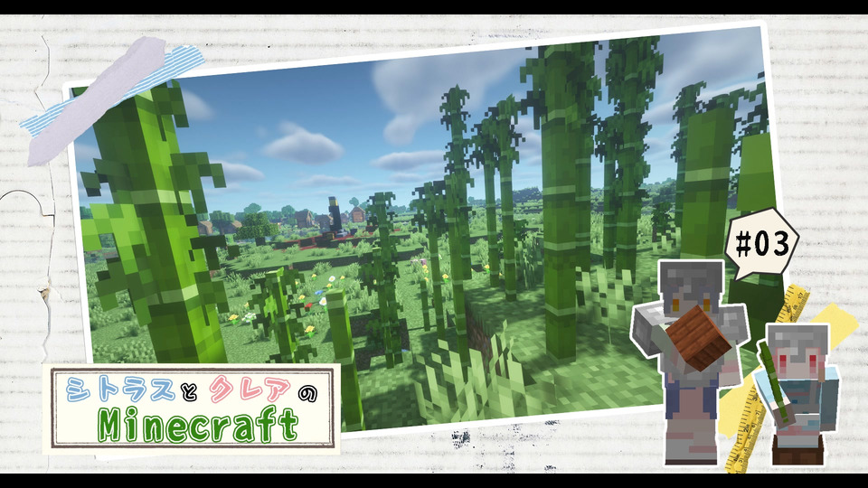Image resolution: width=868 pixels, height=488 pixels.
Task: Click the character holding the bamboo stick
Action: 797,394
